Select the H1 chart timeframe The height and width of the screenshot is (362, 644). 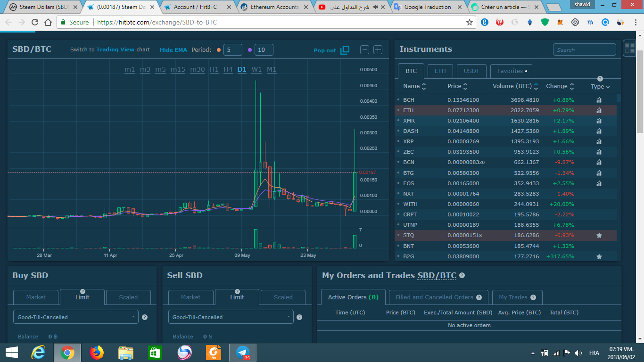coord(214,69)
